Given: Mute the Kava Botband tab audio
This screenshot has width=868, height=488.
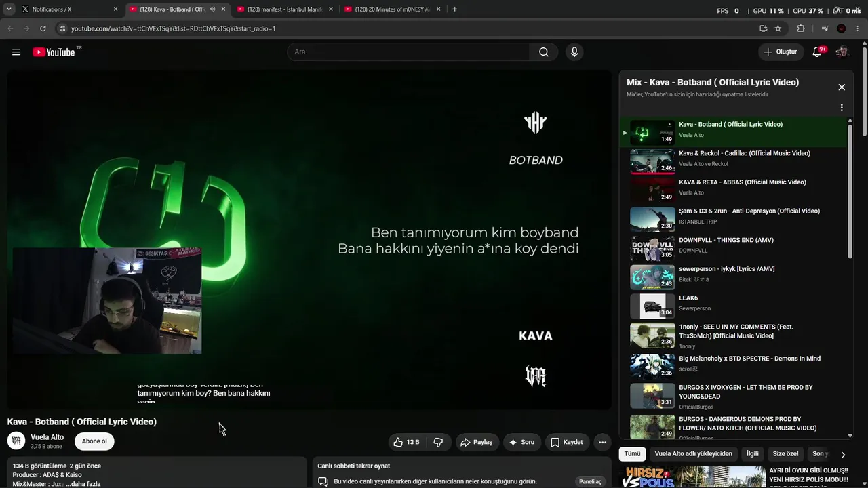Looking at the screenshot, I should click(x=212, y=9).
